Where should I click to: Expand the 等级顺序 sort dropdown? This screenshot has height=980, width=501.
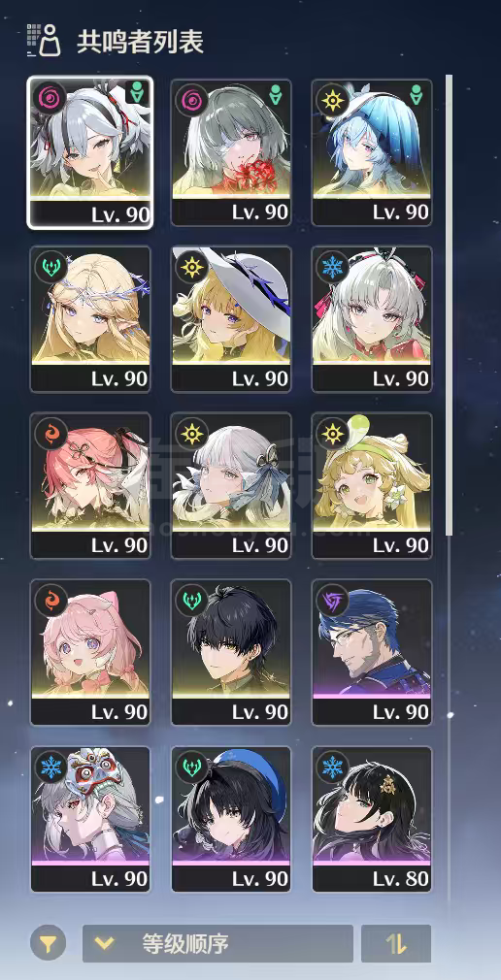point(217,943)
